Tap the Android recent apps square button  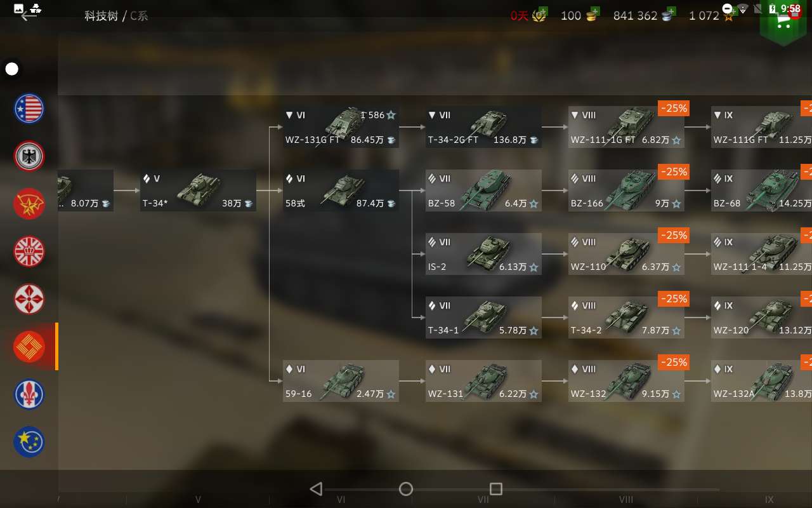point(496,489)
